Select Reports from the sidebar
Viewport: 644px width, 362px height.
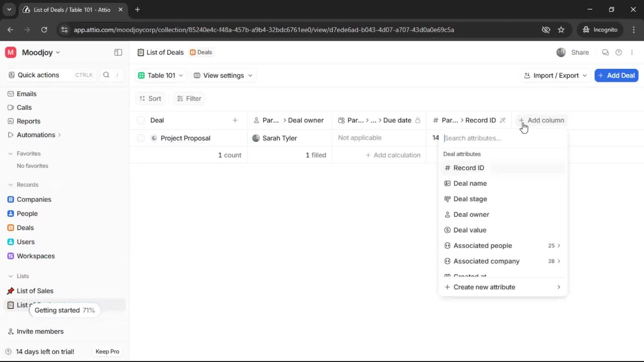[x=28, y=121]
